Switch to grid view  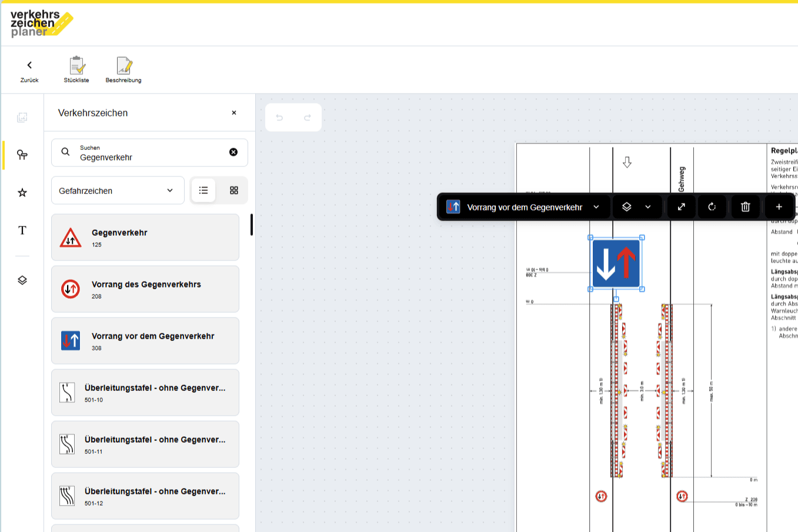[x=234, y=190]
